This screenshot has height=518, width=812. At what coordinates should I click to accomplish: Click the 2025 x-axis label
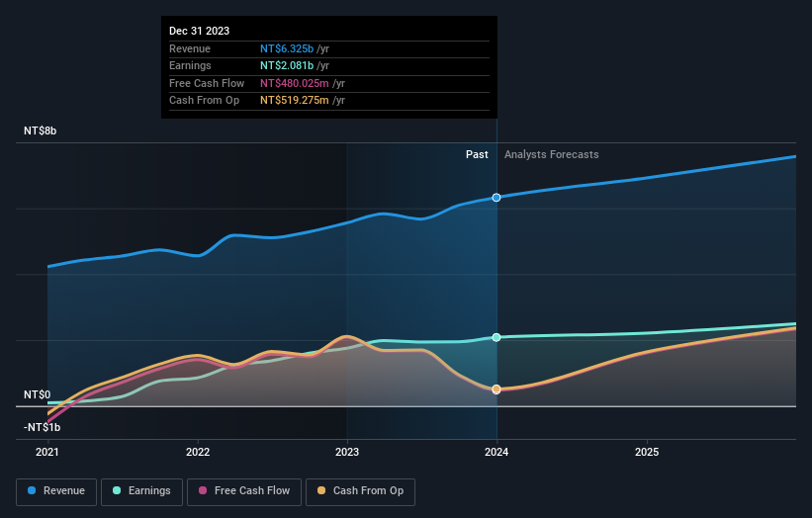tap(647, 453)
